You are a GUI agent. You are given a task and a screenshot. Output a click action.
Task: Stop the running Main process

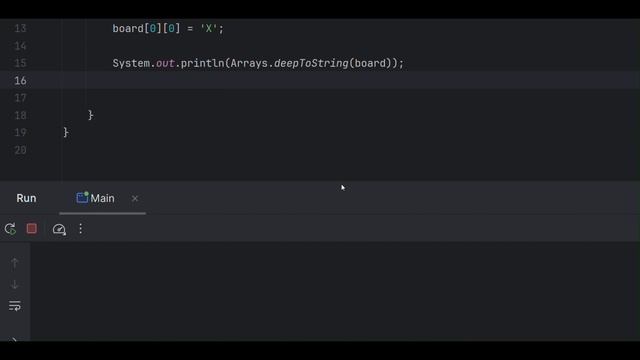31,229
